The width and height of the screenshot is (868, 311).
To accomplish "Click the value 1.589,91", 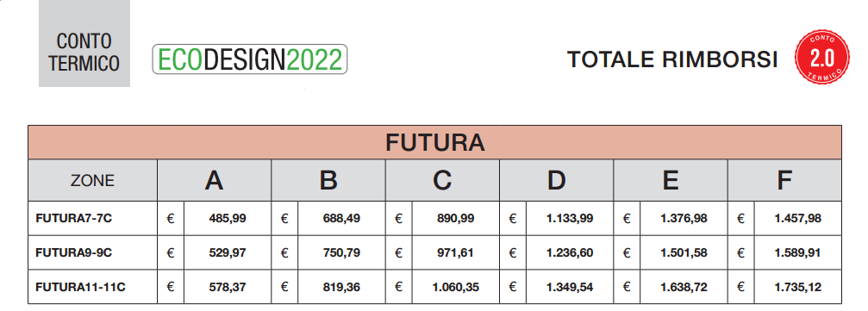I will (x=797, y=253).
